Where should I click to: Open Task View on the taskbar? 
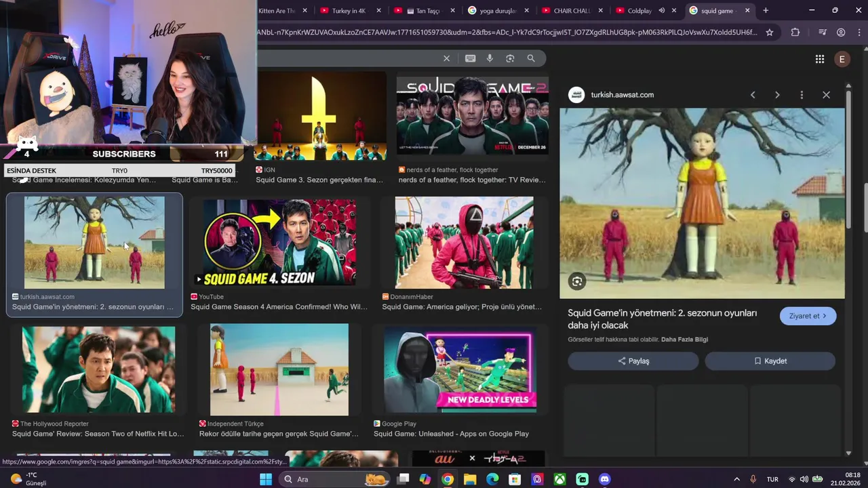(403, 479)
